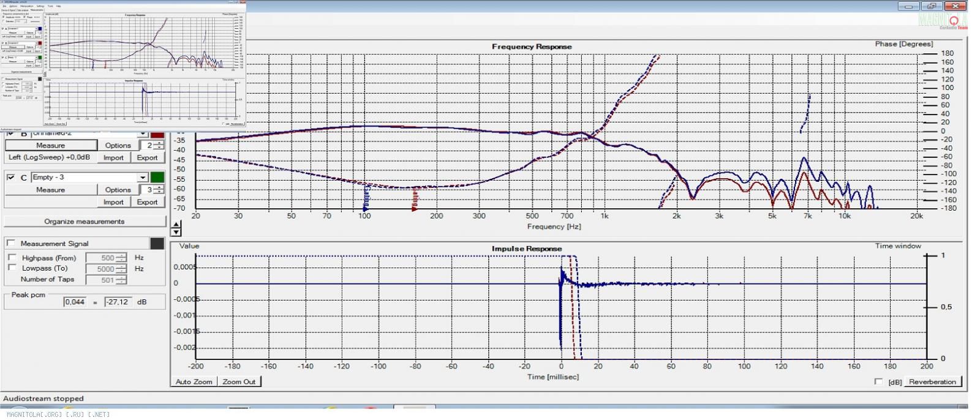The width and height of the screenshot is (980, 420).
Task: Click the Organize measurements button
Action: pyautogui.click(x=85, y=221)
